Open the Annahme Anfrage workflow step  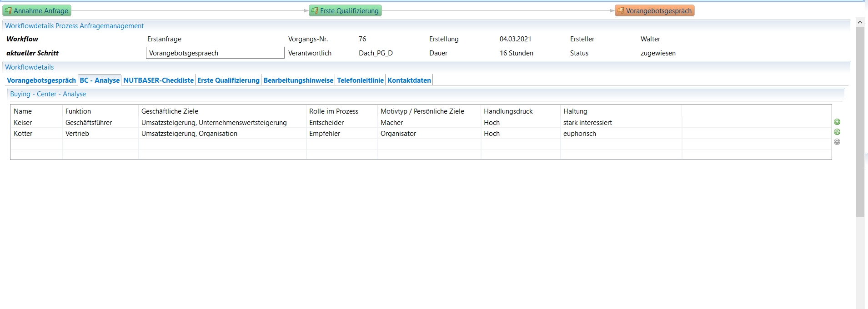[37, 11]
